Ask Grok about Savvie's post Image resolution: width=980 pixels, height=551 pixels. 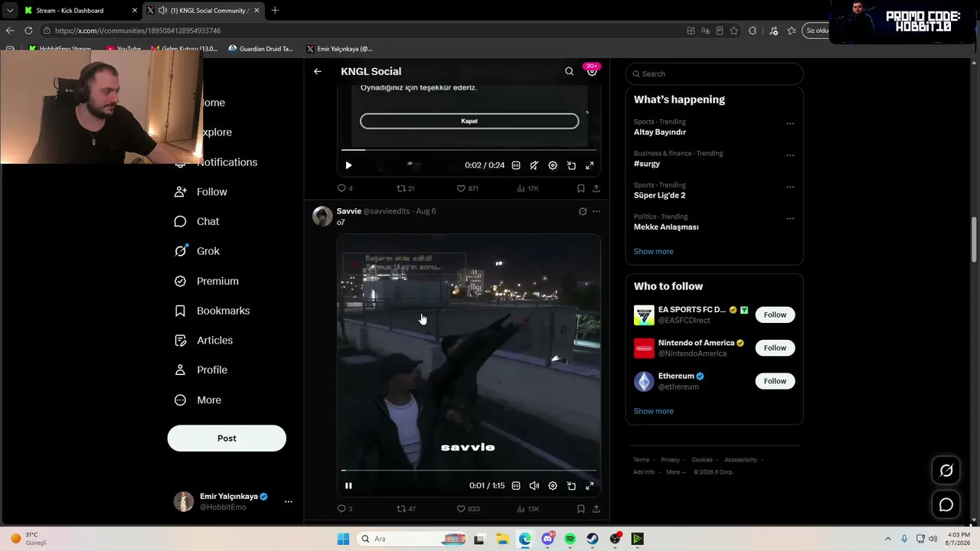click(x=583, y=211)
